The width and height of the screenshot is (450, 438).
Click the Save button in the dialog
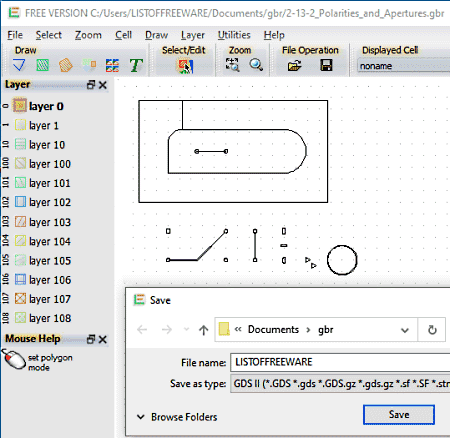[399, 415]
